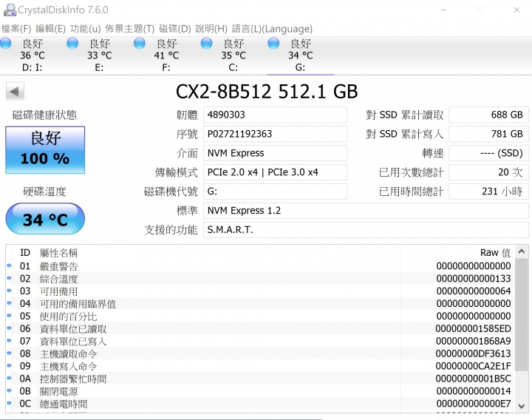Select attribute row 05 使用的百分比

(260, 316)
